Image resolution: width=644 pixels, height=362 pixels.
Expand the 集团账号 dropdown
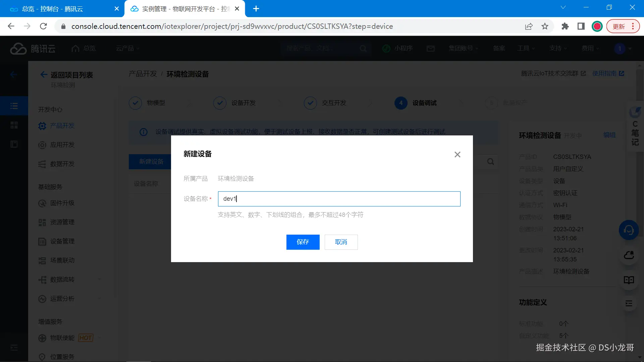coord(464,49)
